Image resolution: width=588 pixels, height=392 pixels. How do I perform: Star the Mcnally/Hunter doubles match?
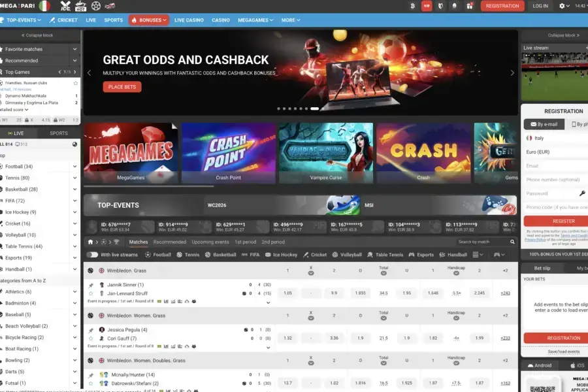[91, 384]
